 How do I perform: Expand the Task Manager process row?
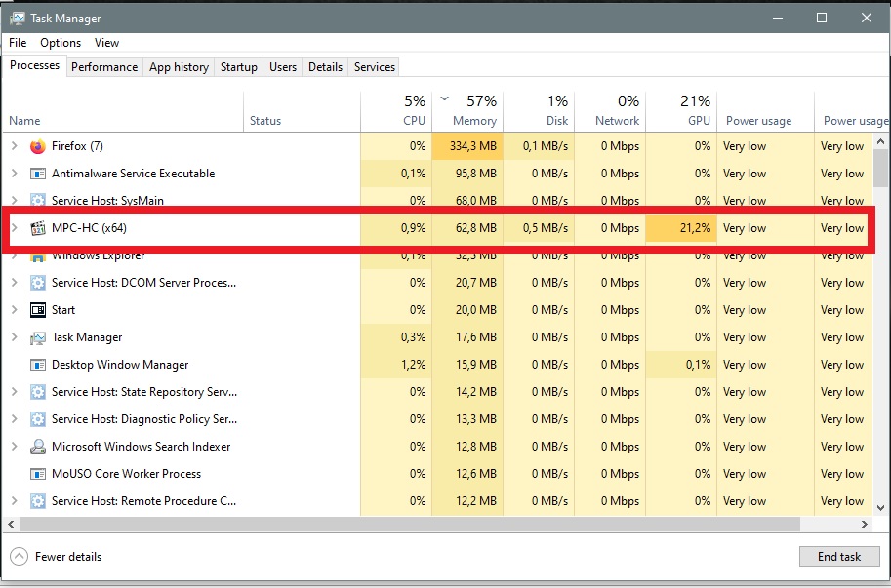click(x=15, y=337)
